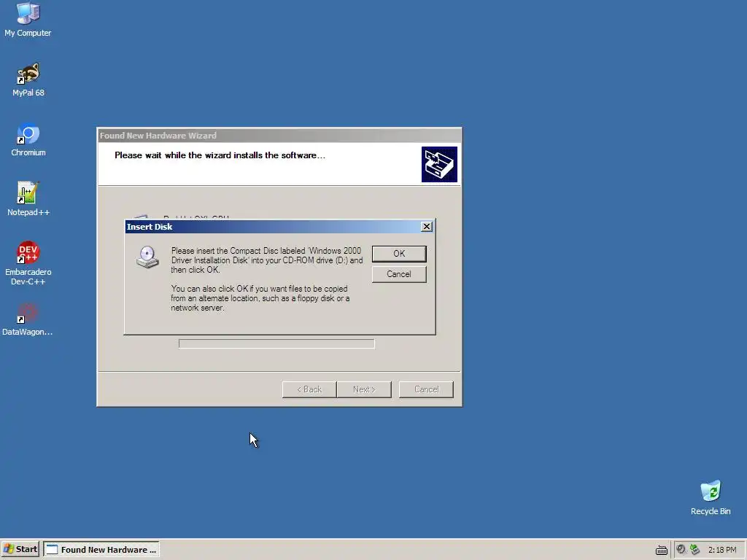Click the 'Please insert the Compact Disc' message
The width and height of the screenshot is (747, 560).
coord(267,260)
